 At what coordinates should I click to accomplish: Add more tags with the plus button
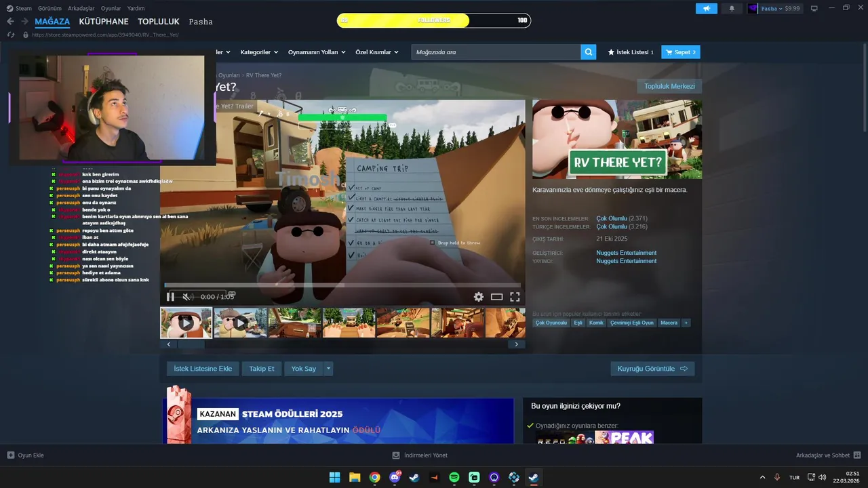coord(686,323)
